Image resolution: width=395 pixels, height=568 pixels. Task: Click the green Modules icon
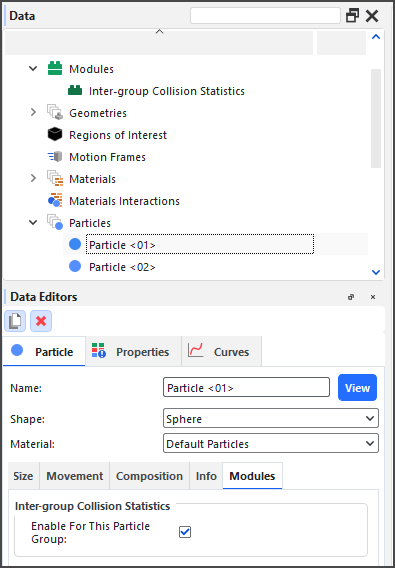(x=55, y=69)
